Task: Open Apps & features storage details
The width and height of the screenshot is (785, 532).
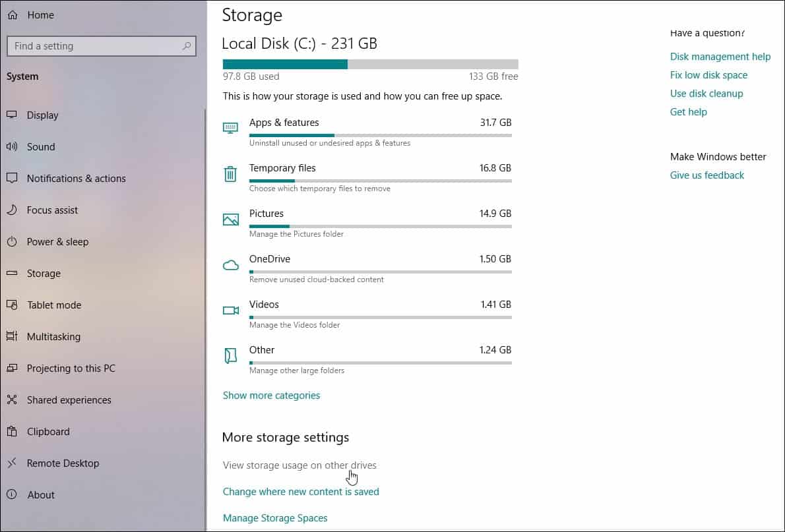Action: tap(367, 132)
